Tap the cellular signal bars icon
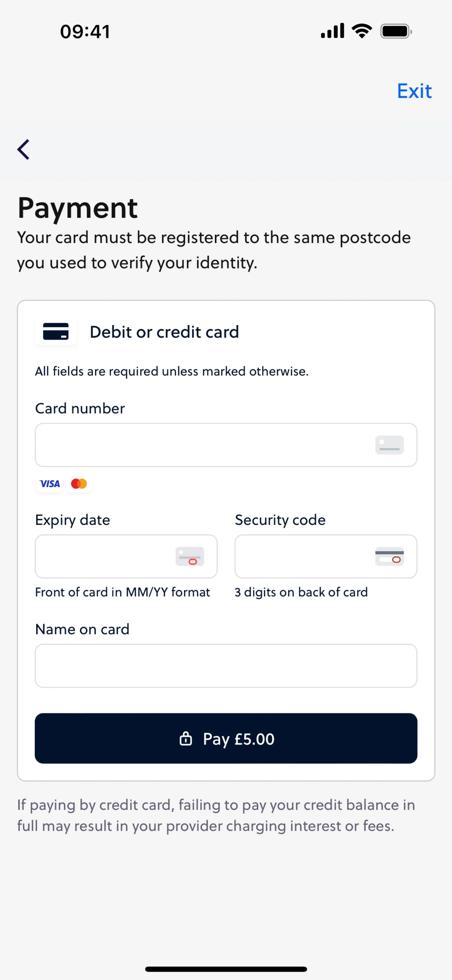Viewport: 452px width, 980px height. pos(332,31)
